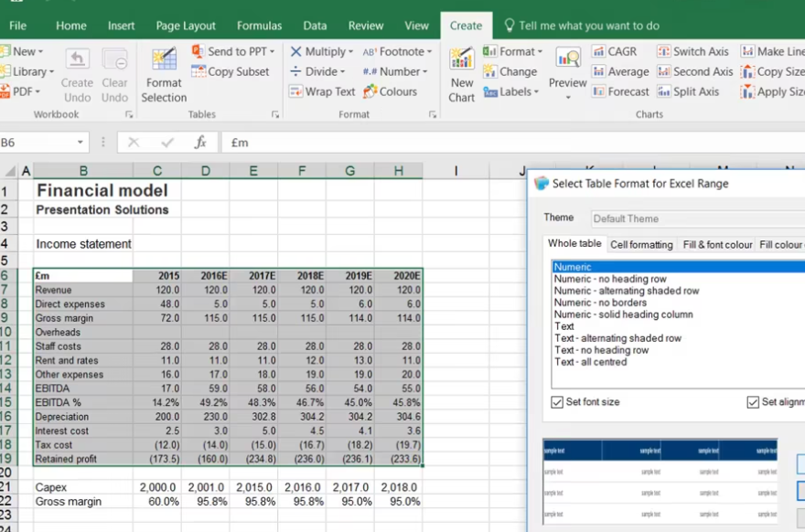Click the Apply Size icon
The height and width of the screenshot is (532, 805).
click(747, 91)
